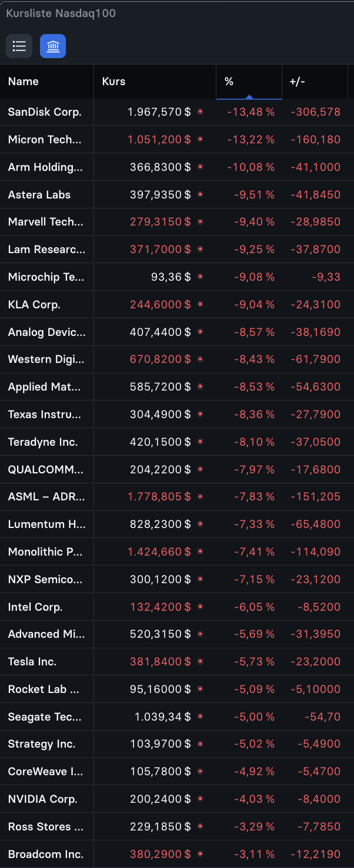Switch to list view icon
The width and height of the screenshot is (354, 868).
coord(19,46)
